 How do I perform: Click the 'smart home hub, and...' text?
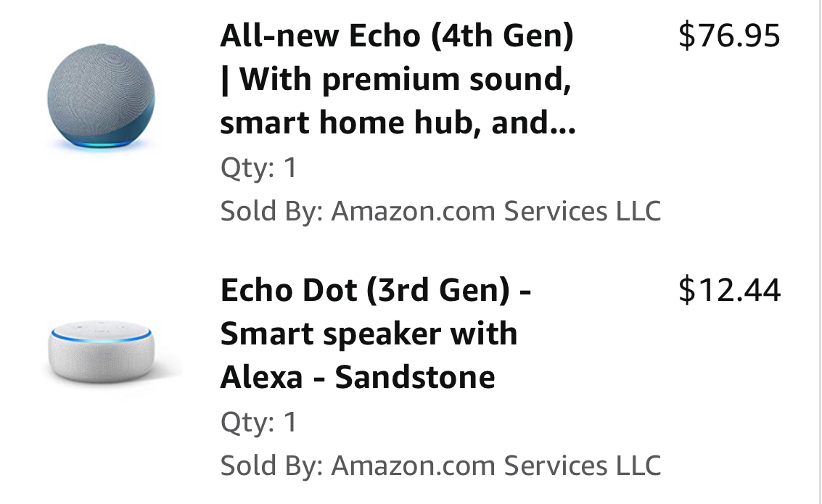398,123
